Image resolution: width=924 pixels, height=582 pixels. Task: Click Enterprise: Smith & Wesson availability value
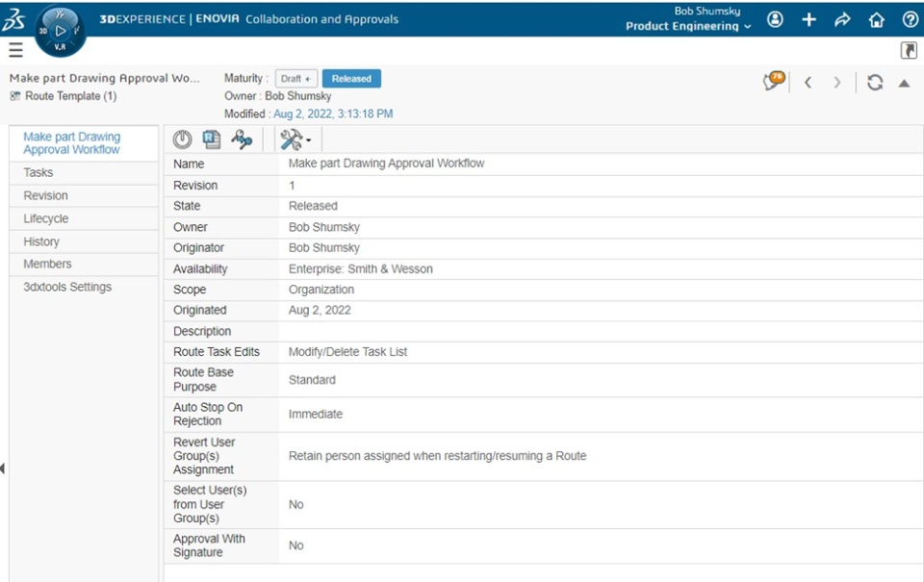(361, 268)
